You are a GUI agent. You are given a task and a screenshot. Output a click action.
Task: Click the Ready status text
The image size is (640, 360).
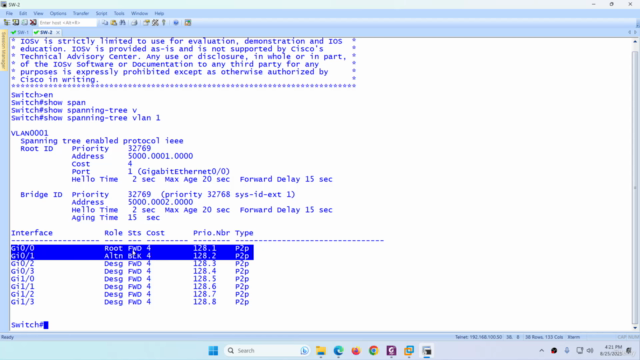(x=7, y=337)
